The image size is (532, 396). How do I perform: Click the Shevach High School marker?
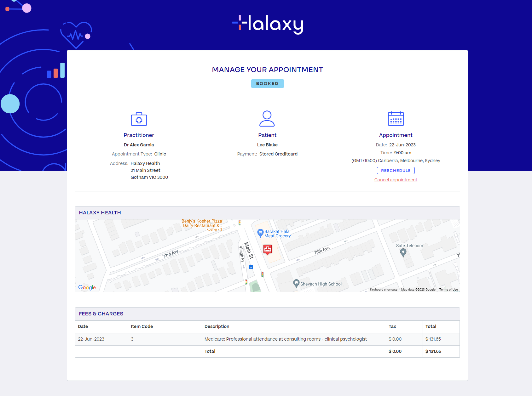[296, 283]
